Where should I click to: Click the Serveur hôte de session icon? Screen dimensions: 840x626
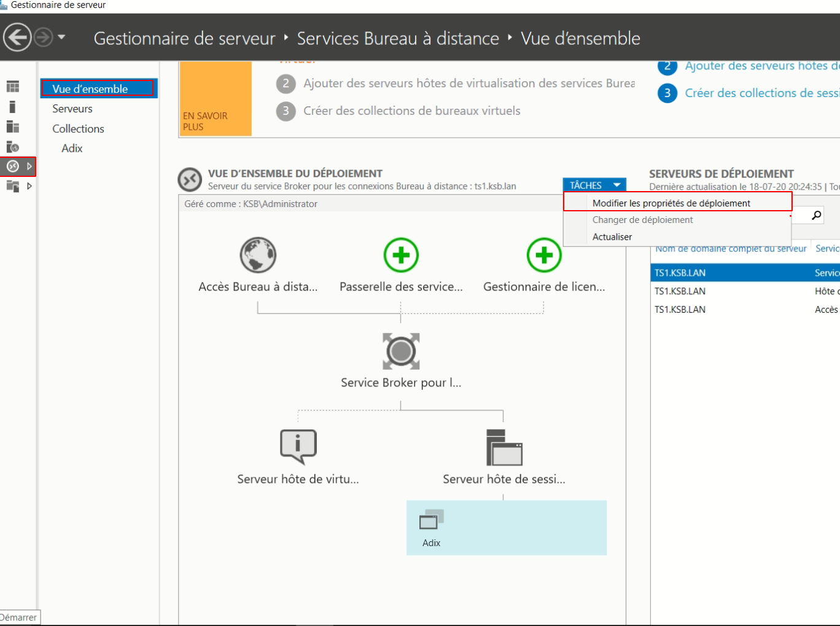(x=504, y=448)
